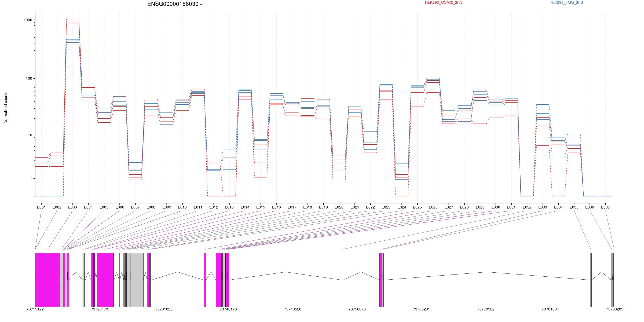Click the large magenta exon block at 73715122

pyautogui.click(x=47, y=280)
